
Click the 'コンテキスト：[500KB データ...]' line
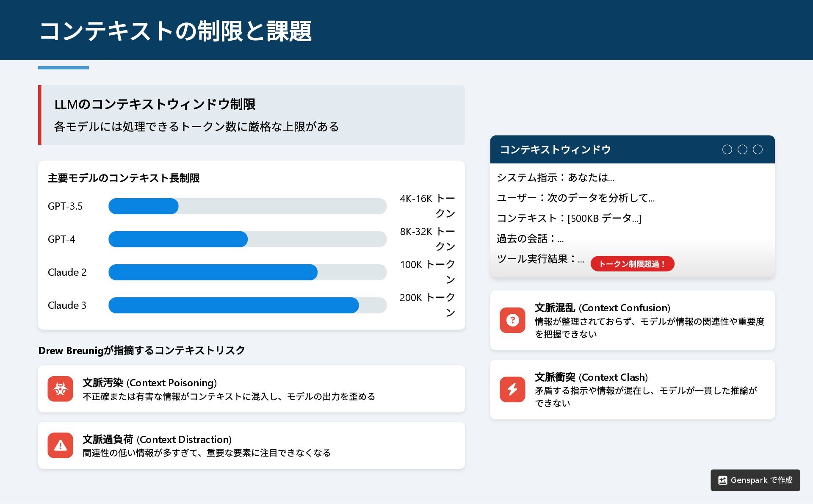coord(569,218)
